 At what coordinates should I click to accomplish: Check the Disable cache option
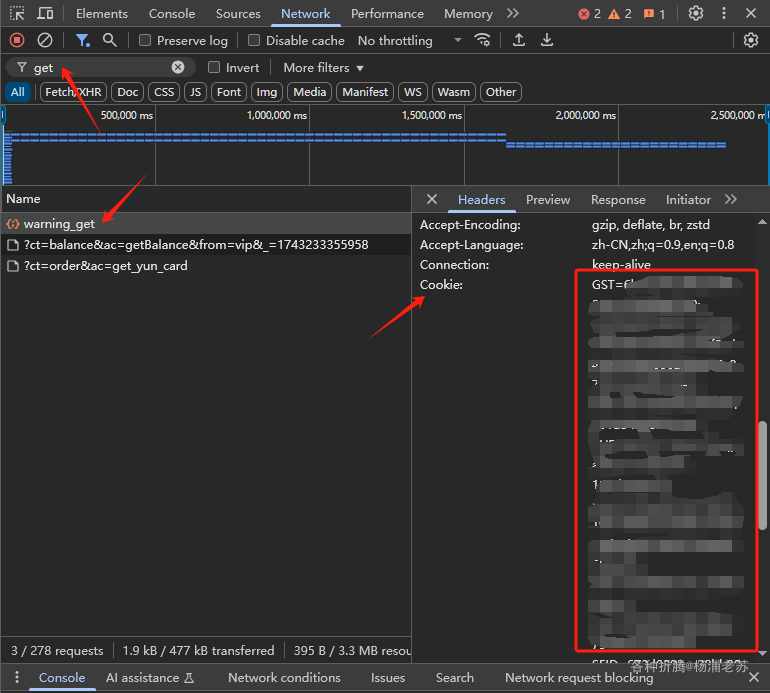click(x=254, y=41)
